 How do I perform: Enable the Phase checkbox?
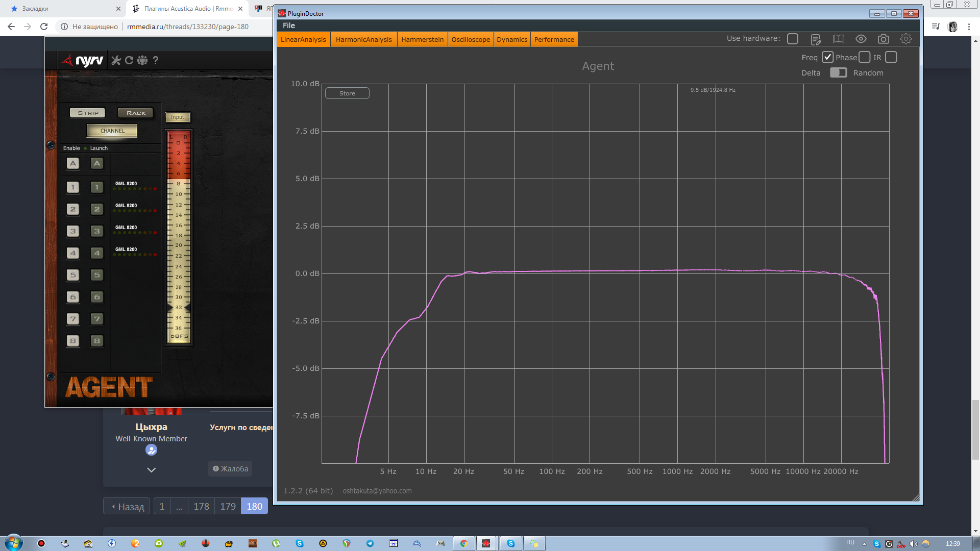click(x=864, y=57)
